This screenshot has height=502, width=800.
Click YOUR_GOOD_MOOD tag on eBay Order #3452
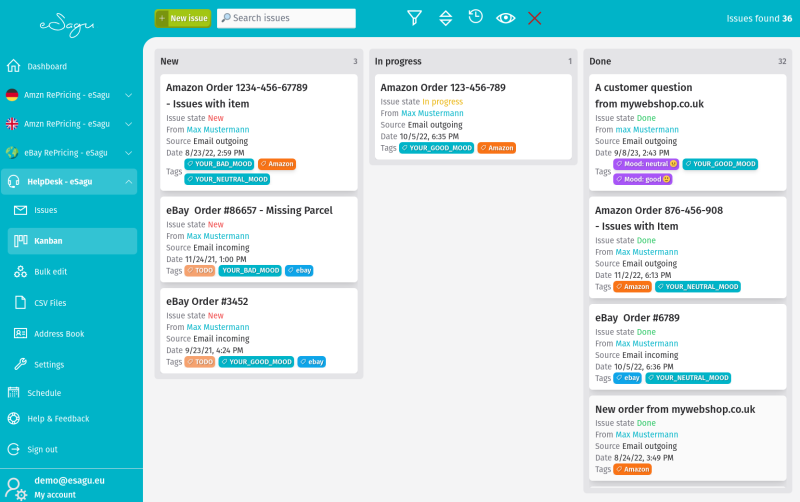click(256, 362)
